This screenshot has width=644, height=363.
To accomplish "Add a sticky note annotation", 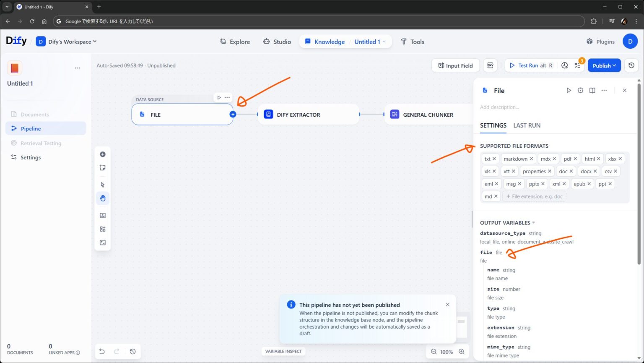I will tap(103, 167).
